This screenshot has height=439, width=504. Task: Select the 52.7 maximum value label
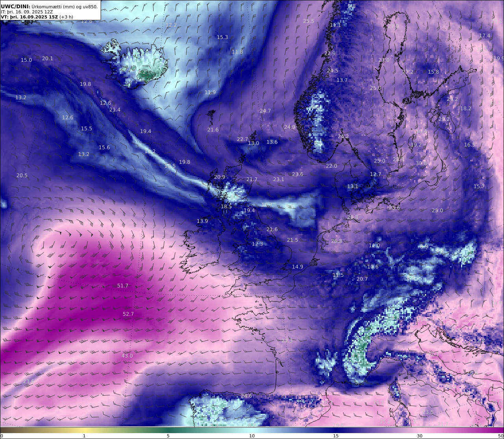128,314
